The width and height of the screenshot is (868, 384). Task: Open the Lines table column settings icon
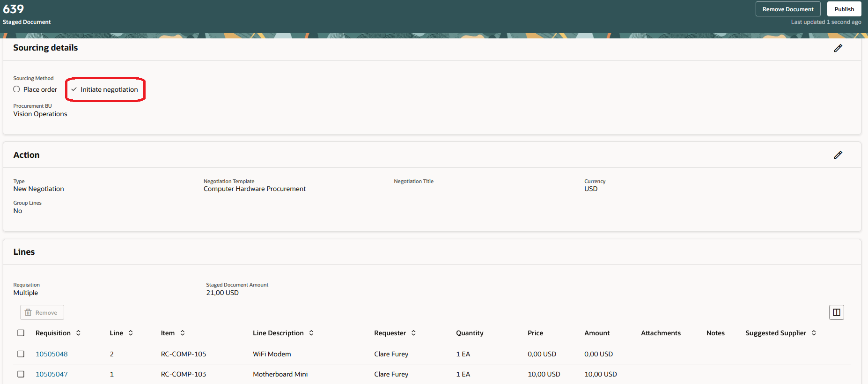click(x=836, y=312)
